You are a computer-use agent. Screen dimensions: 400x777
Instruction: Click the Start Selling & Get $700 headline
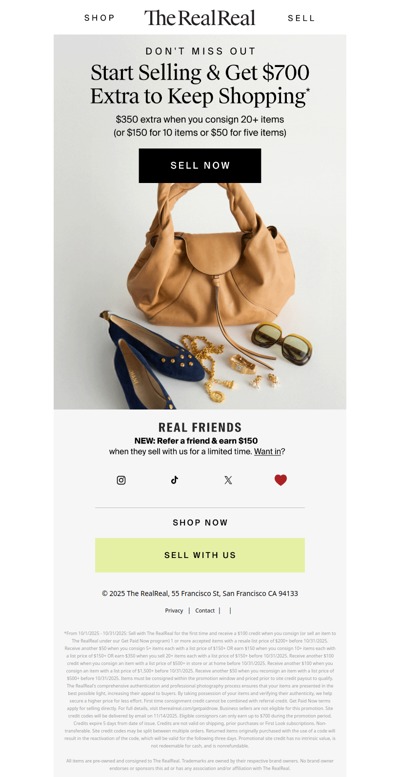pos(200,84)
